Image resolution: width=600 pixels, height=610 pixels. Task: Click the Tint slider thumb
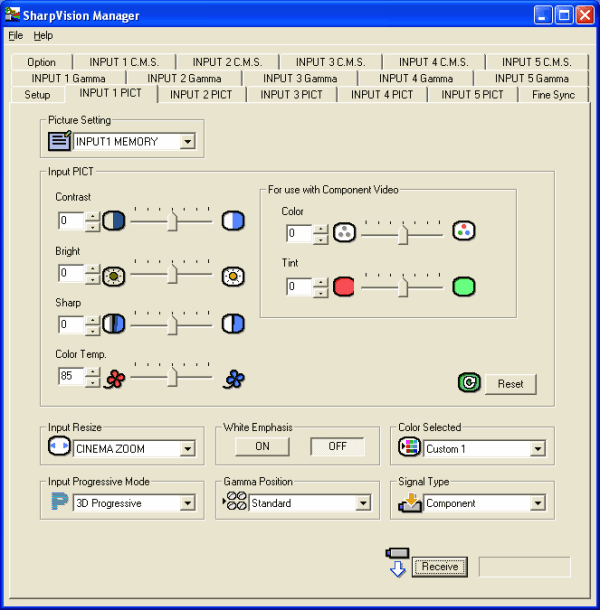point(403,287)
